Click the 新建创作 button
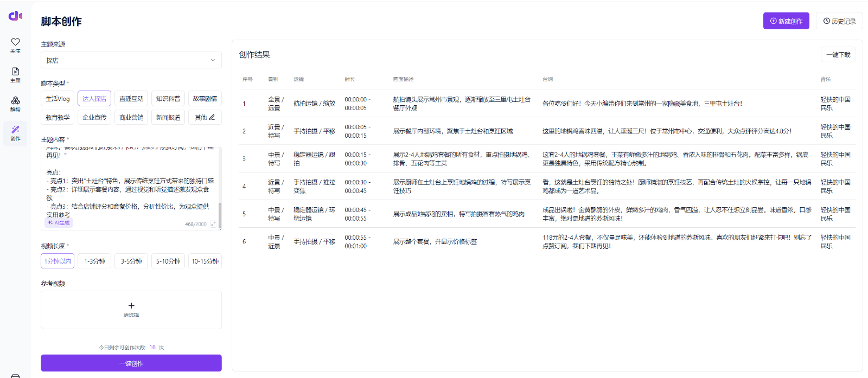The height and width of the screenshot is (378, 868). click(786, 21)
